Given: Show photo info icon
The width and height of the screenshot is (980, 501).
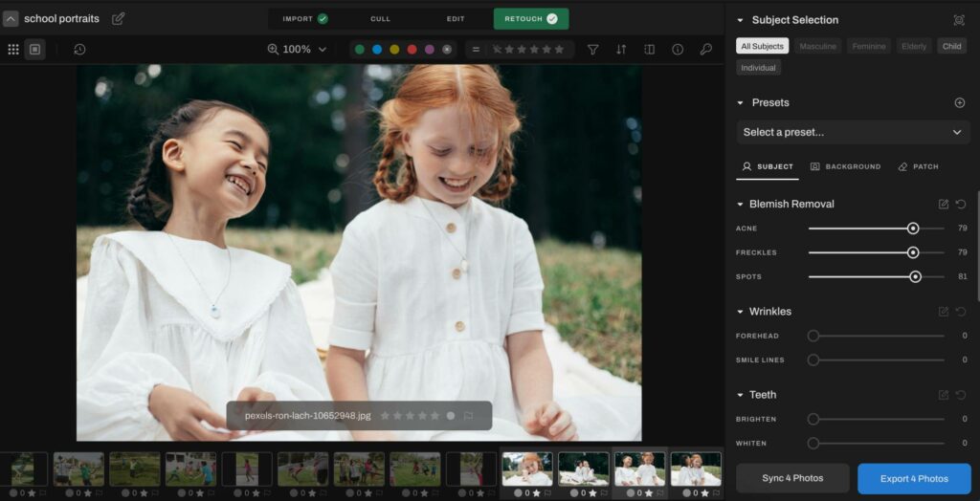Looking at the screenshot, I should [x=678, y=50].
